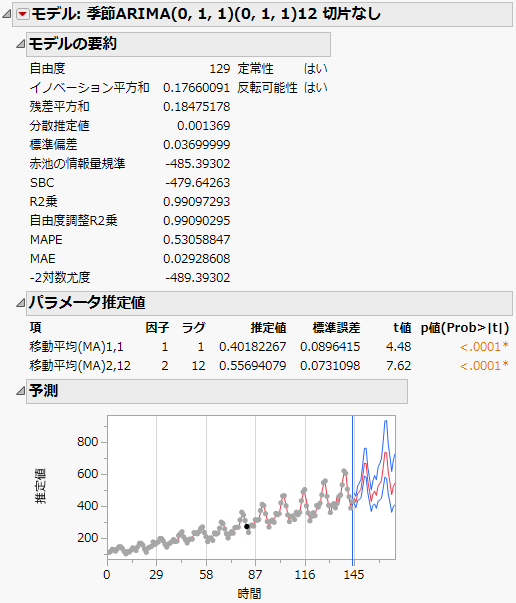Select the 移動平均(MA)2,12 row label

(x=80, y=365)
